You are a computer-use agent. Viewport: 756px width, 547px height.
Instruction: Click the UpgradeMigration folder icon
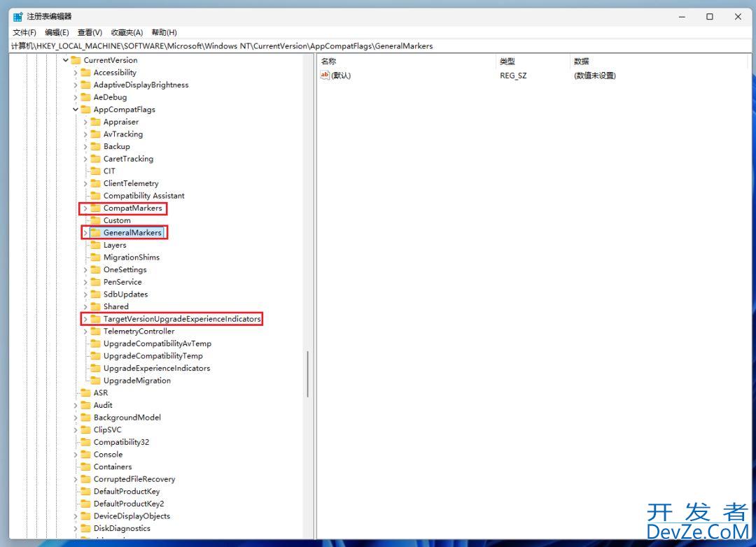[x=95, y=381]
